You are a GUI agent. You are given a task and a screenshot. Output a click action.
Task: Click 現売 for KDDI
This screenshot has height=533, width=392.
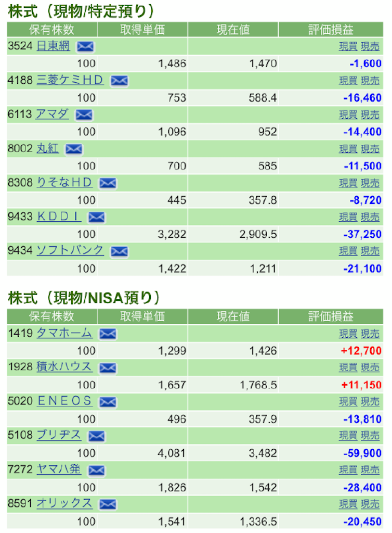[x=370, y=217]
